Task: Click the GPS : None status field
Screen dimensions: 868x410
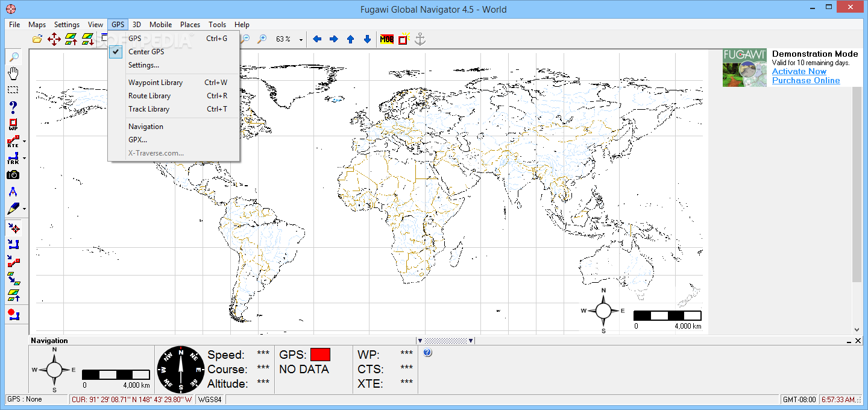Action: 36,399
